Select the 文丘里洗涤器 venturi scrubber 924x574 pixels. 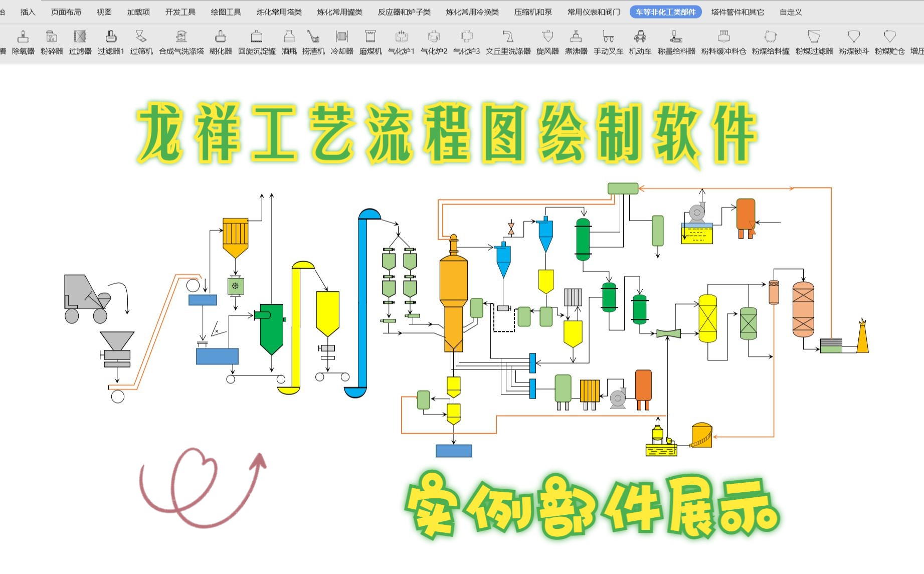(508, 42)
